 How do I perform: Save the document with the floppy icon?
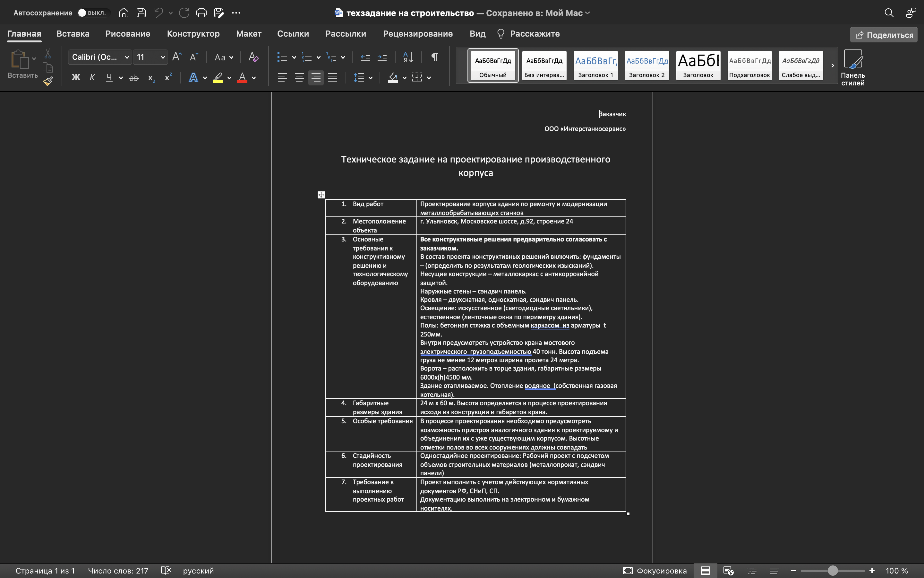click(141, 13)
